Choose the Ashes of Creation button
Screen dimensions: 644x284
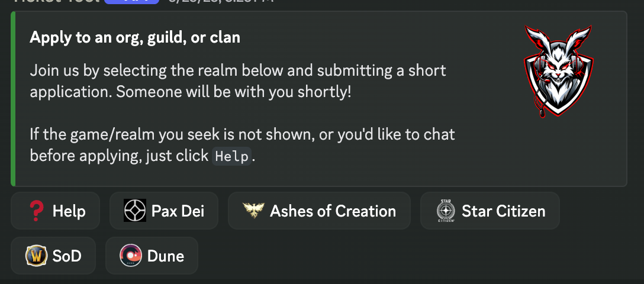[x=318, y=211]
